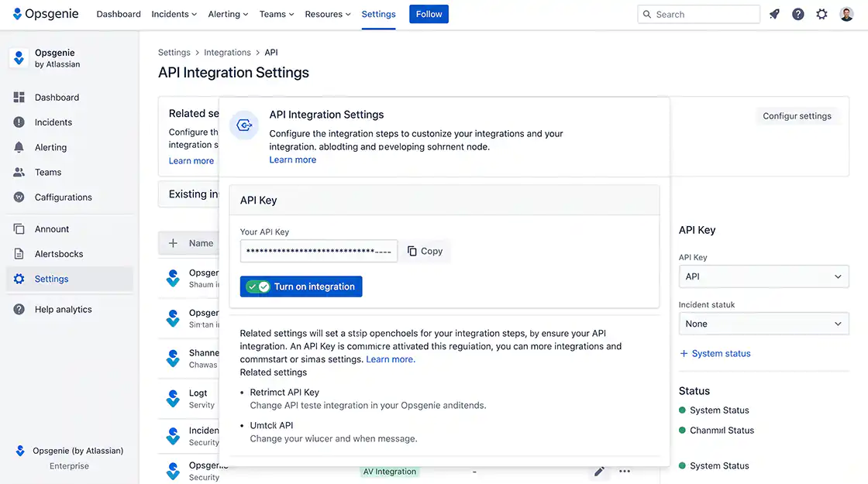Expand the Incidents menu in top navigation
Image resolution: width=868 pixels, height=484 pixels.
[x=174, y=15]
